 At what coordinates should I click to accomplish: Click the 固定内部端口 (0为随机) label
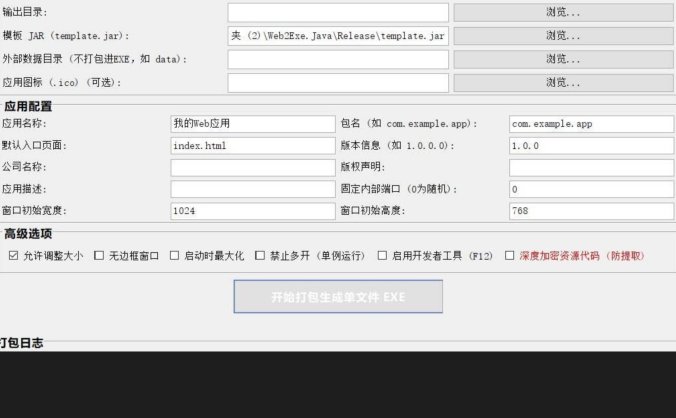(398, 189)
